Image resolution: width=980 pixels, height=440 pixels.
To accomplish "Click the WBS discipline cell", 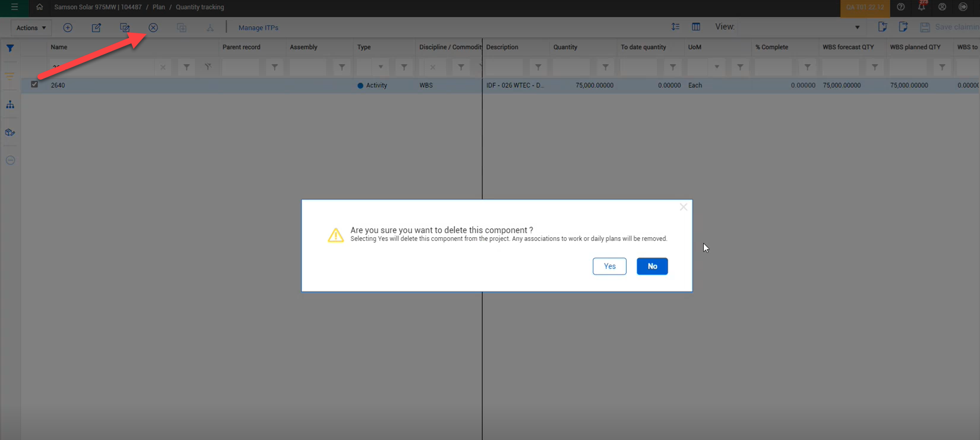I will pos(426,85).
